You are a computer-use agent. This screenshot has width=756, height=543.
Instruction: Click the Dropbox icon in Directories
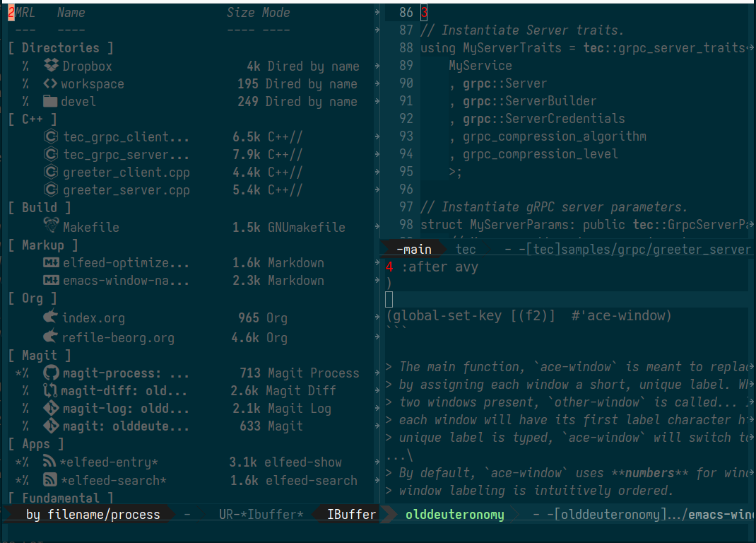pyautogui.click(x=51, y=65)
